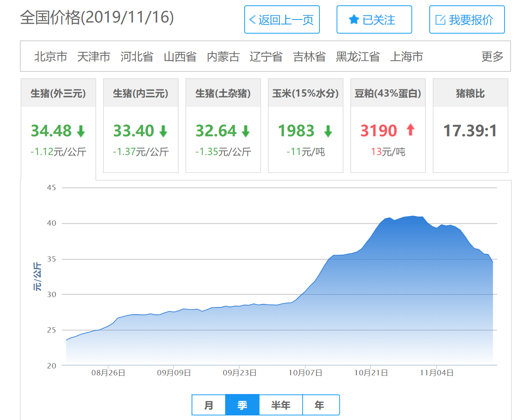This screenshot has width=519, height=420.
Task: Select the 年 time range
Action: click(x=321, y=405)
